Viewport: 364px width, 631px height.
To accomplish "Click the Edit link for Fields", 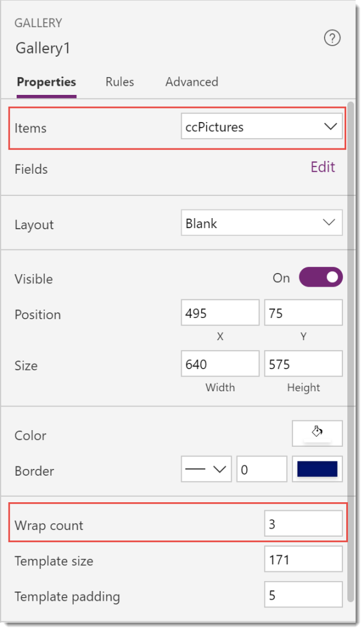I will (x=323, y=167).
